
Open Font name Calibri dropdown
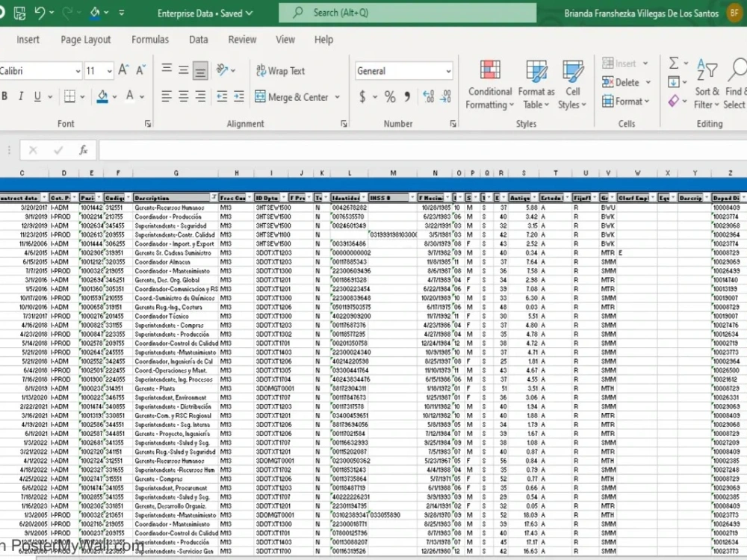pos(78,72)
